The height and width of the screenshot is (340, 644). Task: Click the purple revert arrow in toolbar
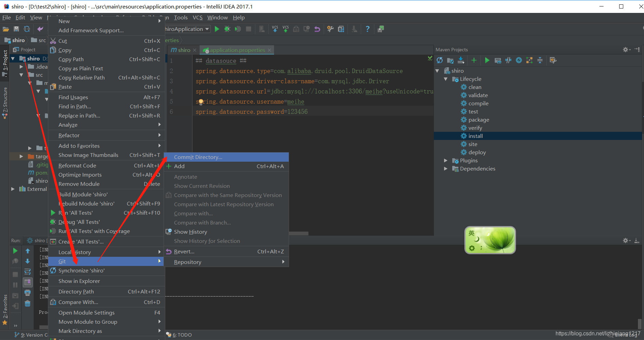(x=317, y=29)
